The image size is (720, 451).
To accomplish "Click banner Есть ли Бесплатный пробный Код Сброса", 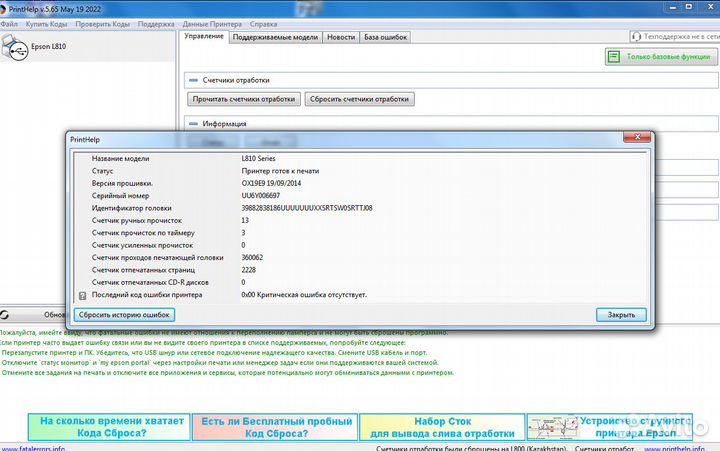I will point(276,427).
